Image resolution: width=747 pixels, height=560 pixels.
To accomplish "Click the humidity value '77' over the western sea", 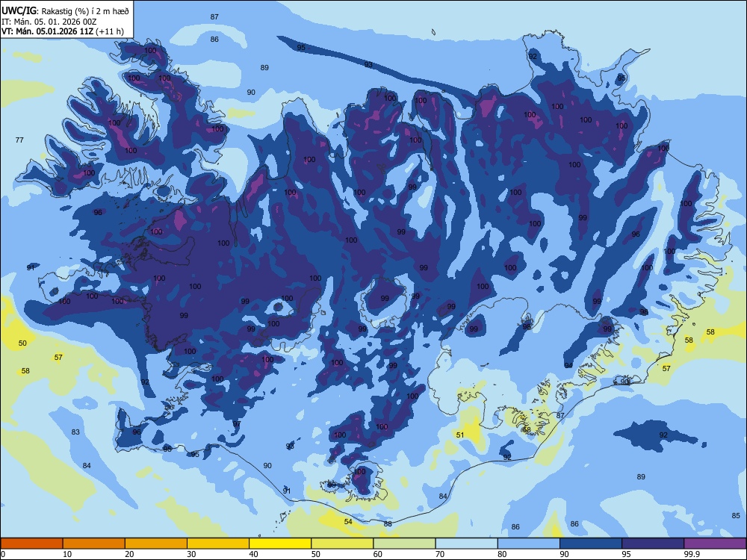I will pos(19,140).
